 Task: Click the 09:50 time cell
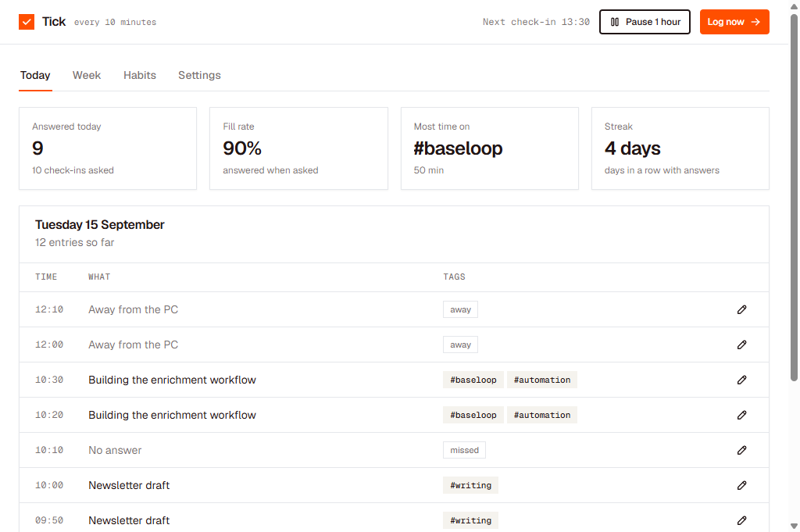point(49,521)
